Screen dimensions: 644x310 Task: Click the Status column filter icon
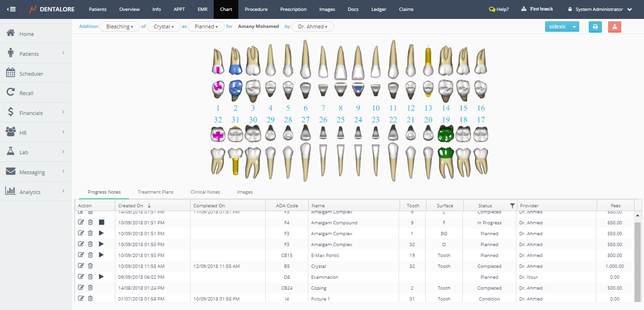[512, 206]
